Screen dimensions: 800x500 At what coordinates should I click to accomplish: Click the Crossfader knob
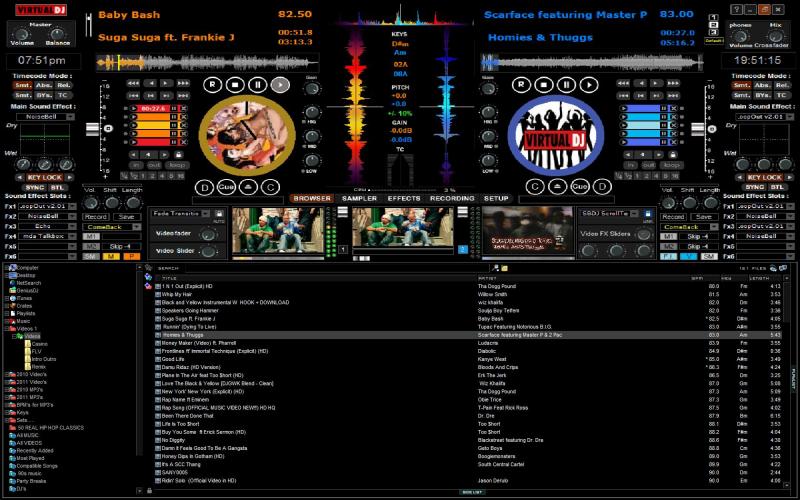[775, 36]
